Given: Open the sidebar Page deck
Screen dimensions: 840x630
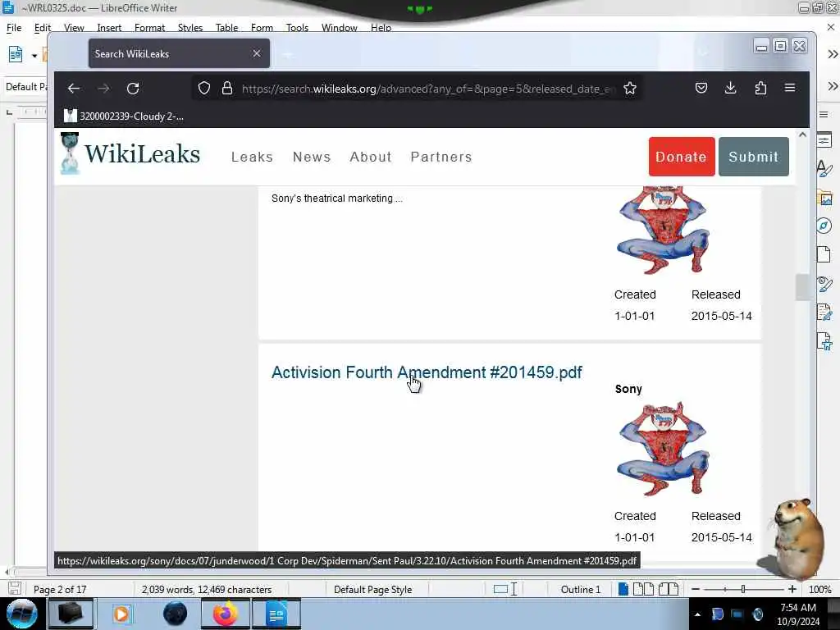Looking at the screenshot, I should [824, 254].
